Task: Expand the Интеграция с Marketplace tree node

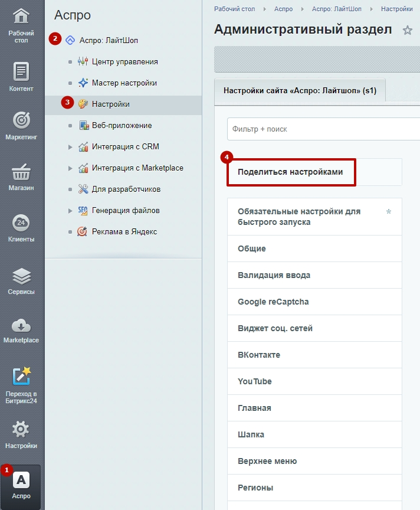Action: point(70,168)
